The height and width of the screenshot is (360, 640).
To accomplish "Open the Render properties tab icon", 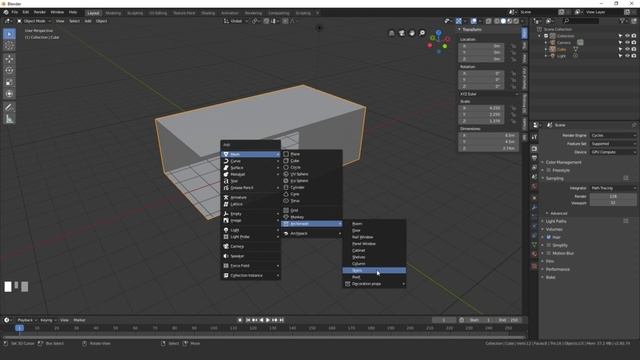I will (x=534, y=149).
